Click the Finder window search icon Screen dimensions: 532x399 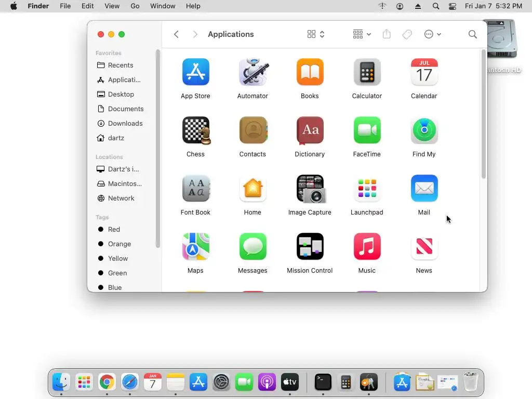click(473, 34)
